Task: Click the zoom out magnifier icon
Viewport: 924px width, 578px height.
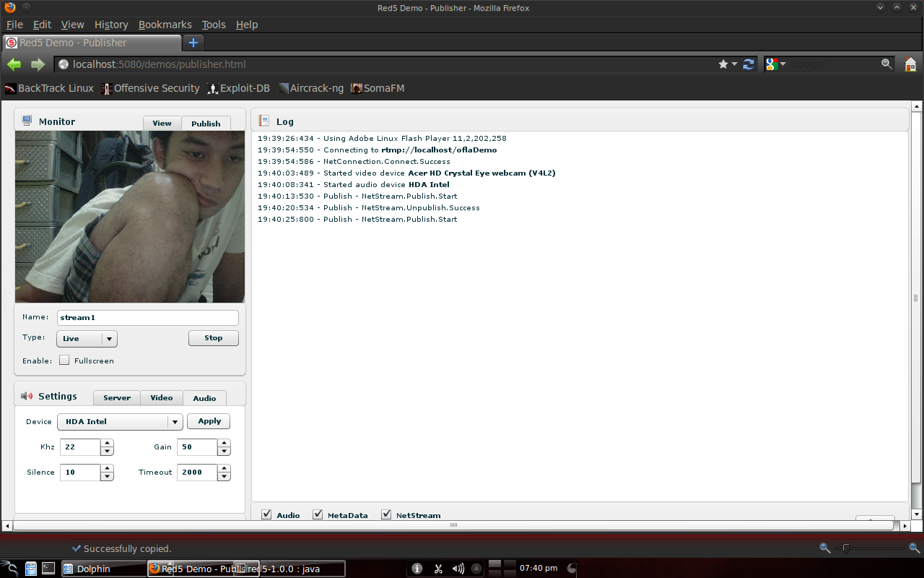Action: pos(825,548)
